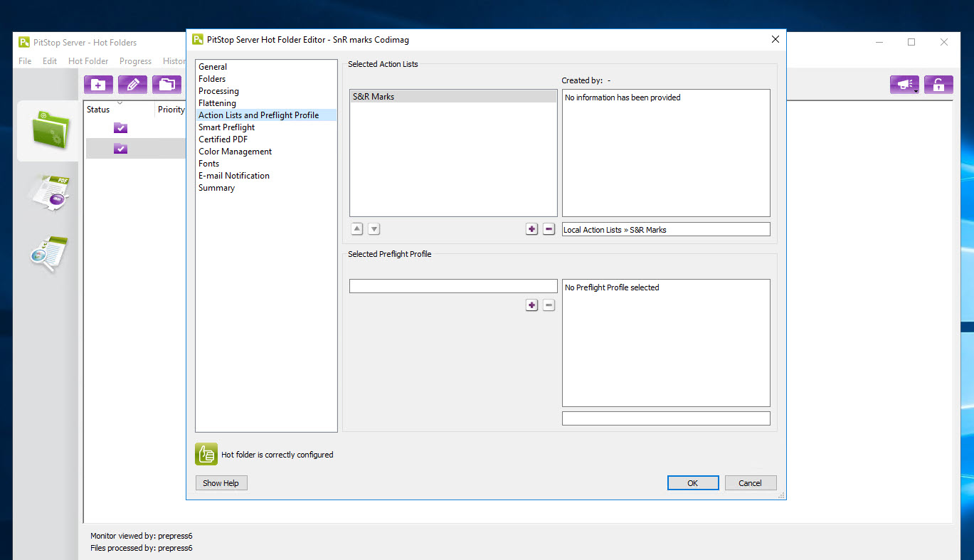Click the status check icon in the highlighted row

[121, 149]
